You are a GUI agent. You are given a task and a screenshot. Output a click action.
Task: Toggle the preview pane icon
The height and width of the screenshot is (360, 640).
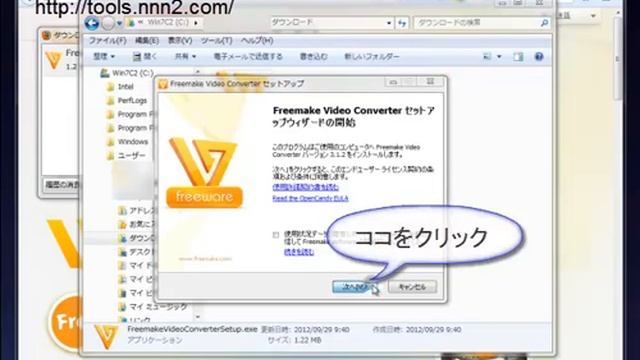(518, 57)
